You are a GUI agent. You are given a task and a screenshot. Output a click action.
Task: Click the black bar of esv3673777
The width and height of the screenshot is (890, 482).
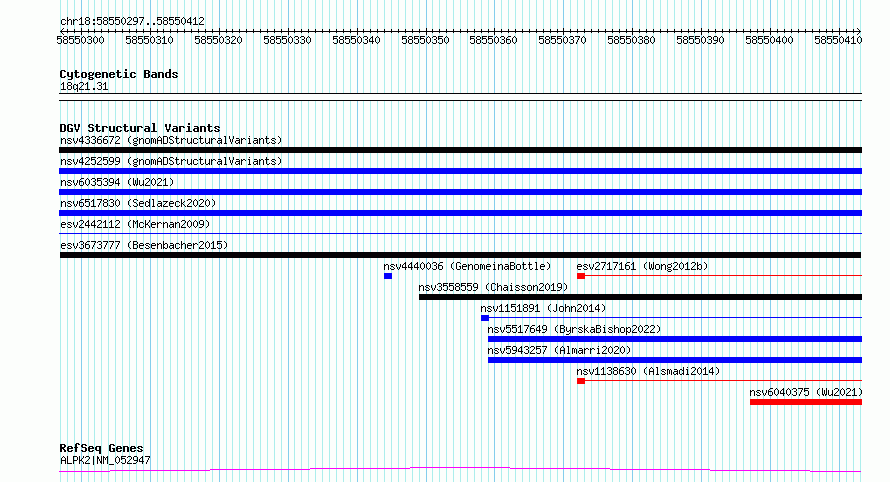coord(460,255)
